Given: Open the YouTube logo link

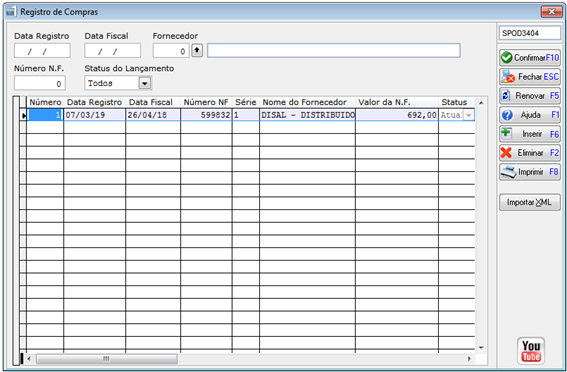Looking at the screenshot, I should coord(531,351).
